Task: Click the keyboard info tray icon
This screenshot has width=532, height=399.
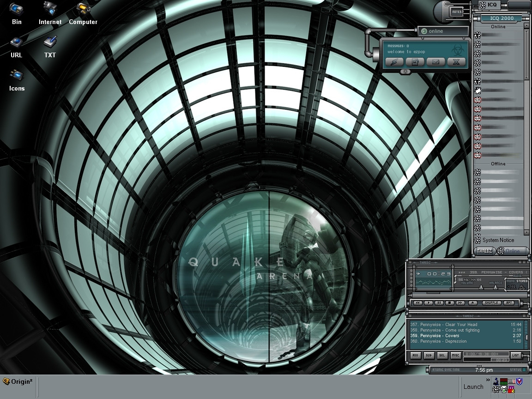Action: pos(512,382)
